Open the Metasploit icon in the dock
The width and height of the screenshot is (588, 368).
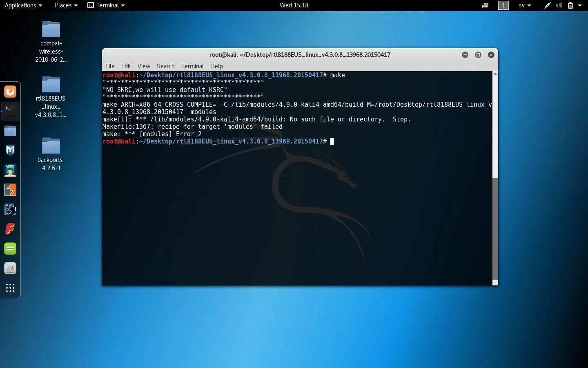point(10,150)
